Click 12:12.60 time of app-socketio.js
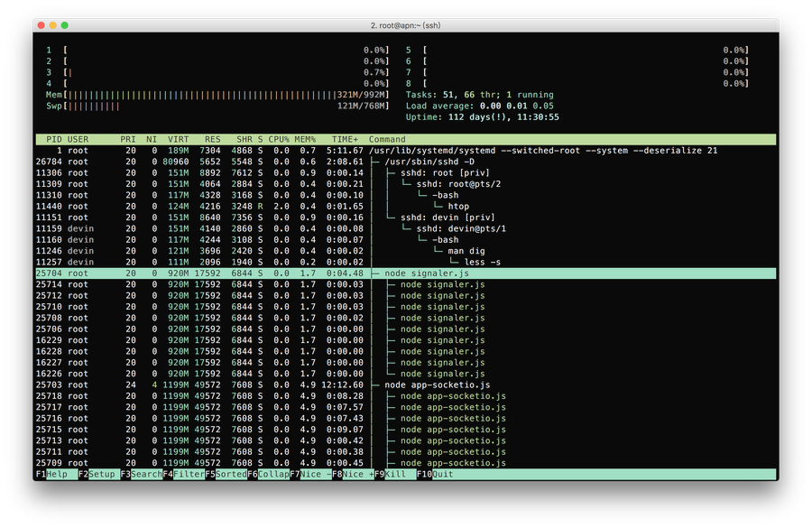The width and height of the screenshot is (812, 528). pos(342,385)
